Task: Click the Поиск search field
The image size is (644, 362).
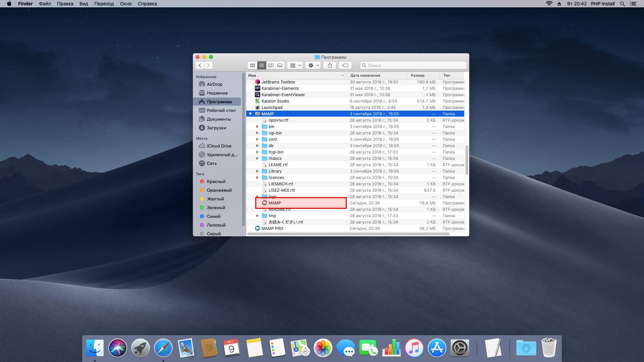Action: pos(413,65)
